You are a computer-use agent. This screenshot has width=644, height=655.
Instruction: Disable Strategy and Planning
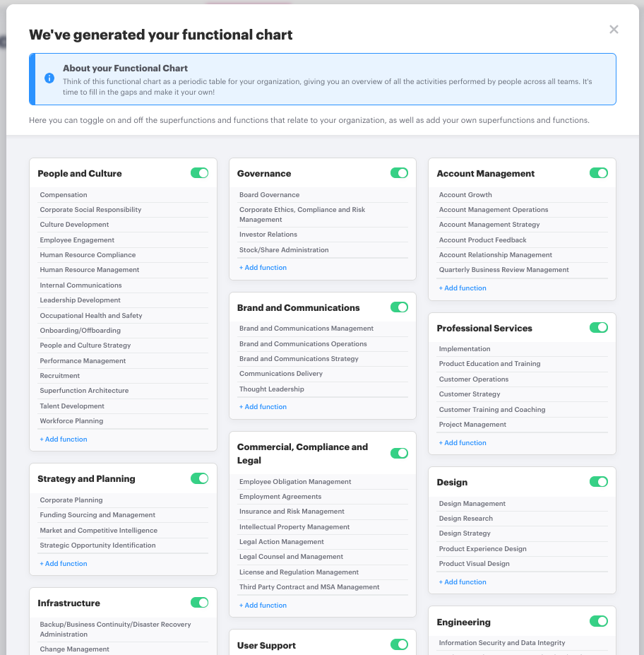coord(199,478)
